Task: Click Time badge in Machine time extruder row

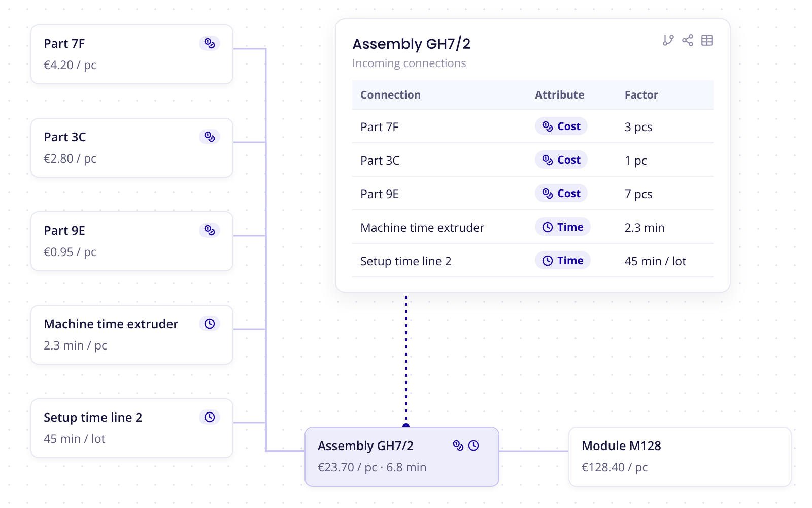Action: tap(563, 227)
